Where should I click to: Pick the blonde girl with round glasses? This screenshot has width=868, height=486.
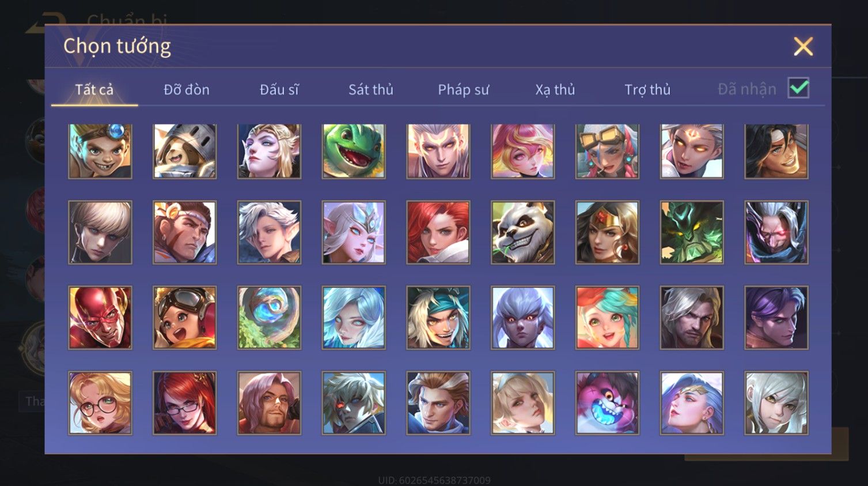[100, 402]
